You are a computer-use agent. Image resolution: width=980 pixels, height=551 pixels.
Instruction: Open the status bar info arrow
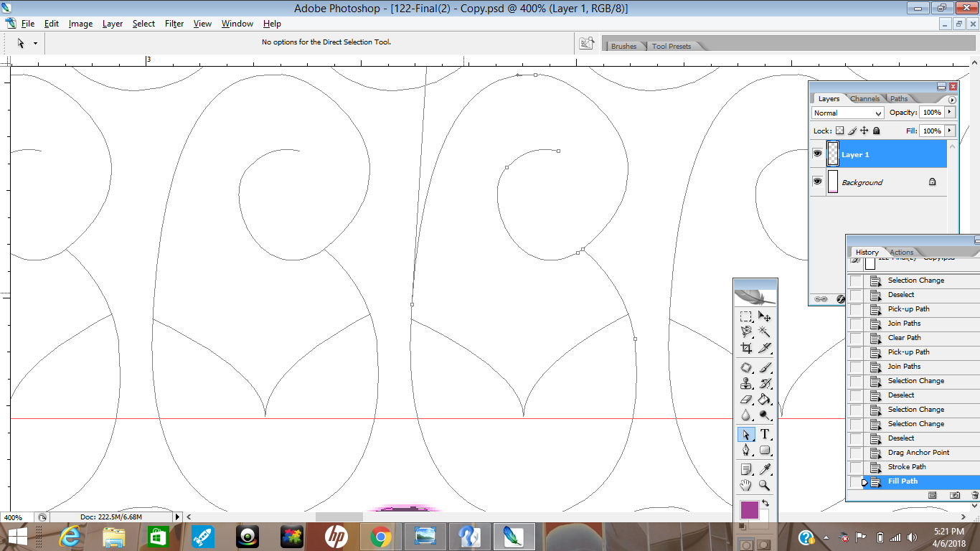coord(178,517)
